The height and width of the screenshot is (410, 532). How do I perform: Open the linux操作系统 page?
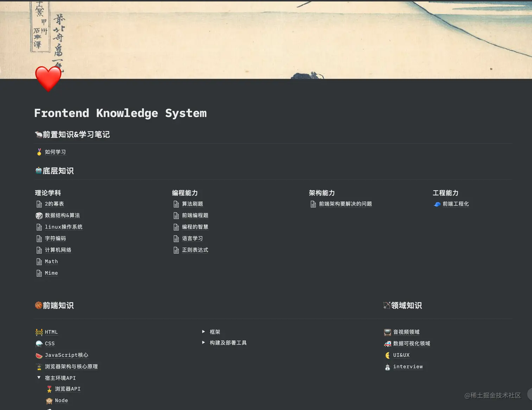click(x=64, y=227)
